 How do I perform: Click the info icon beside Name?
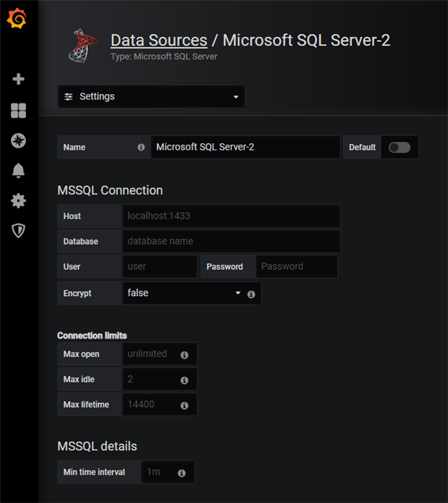[x=141, y=147]
